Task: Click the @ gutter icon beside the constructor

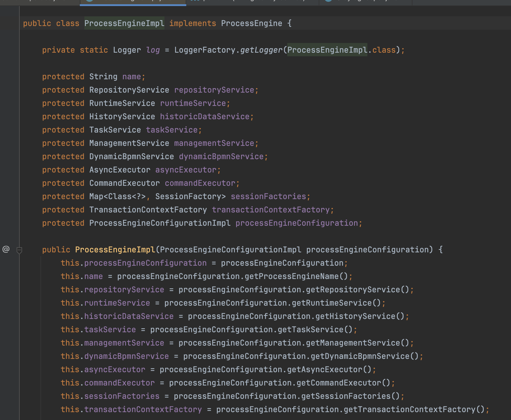Action: 6,249
